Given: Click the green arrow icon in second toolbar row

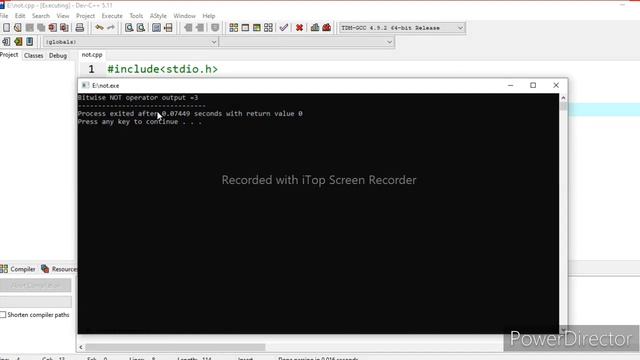Looking at the screenshot, I should pyautogui.click(x=18, y=42).
